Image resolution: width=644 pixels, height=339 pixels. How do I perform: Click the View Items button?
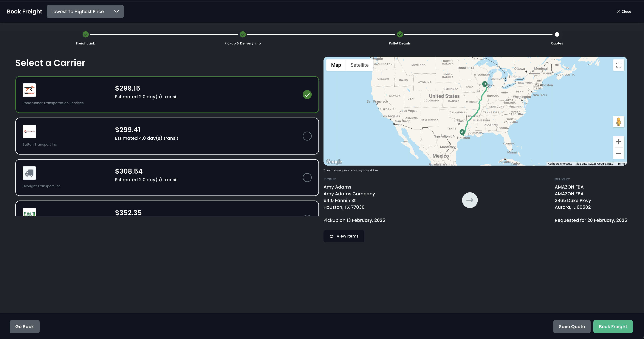(x=344, y=236)
